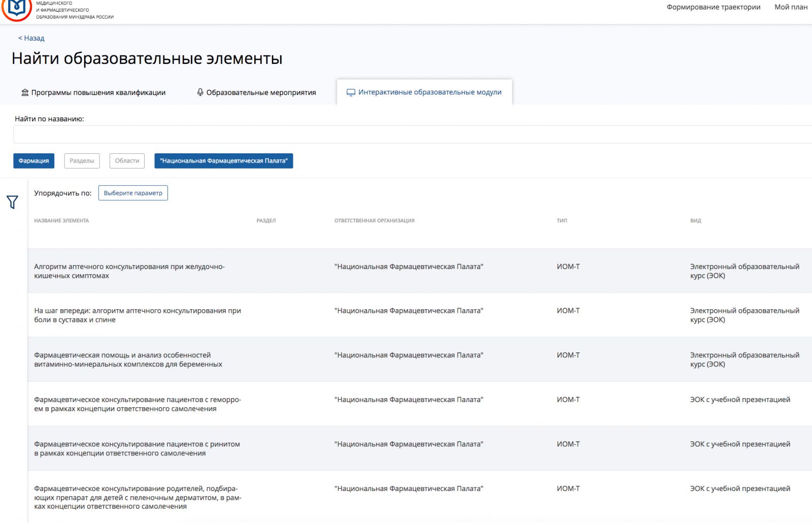Click ИОМ-Т in the беременных row

[x=568, y=355]
